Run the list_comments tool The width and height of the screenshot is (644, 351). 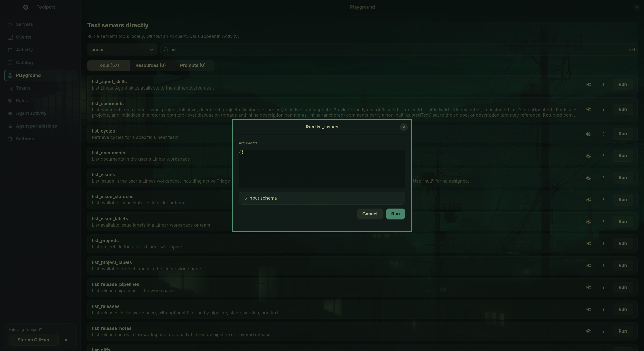623,109
